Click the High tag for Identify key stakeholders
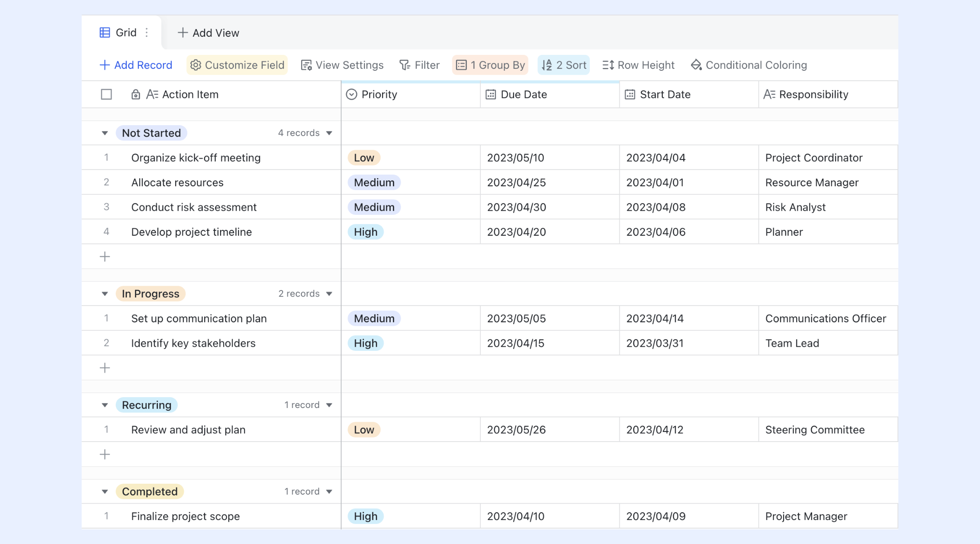Screen dimensions: 980x544 (366, 343)
